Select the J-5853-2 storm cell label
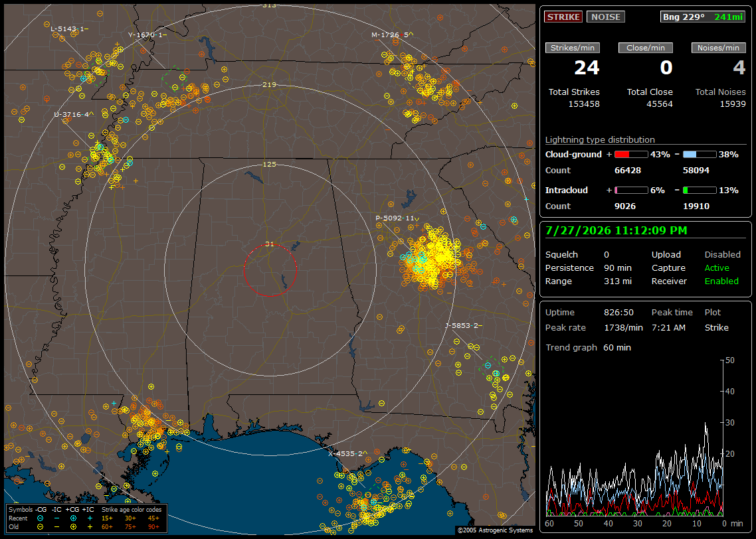This screenshot has height=539, width=756. coord(463,326)
